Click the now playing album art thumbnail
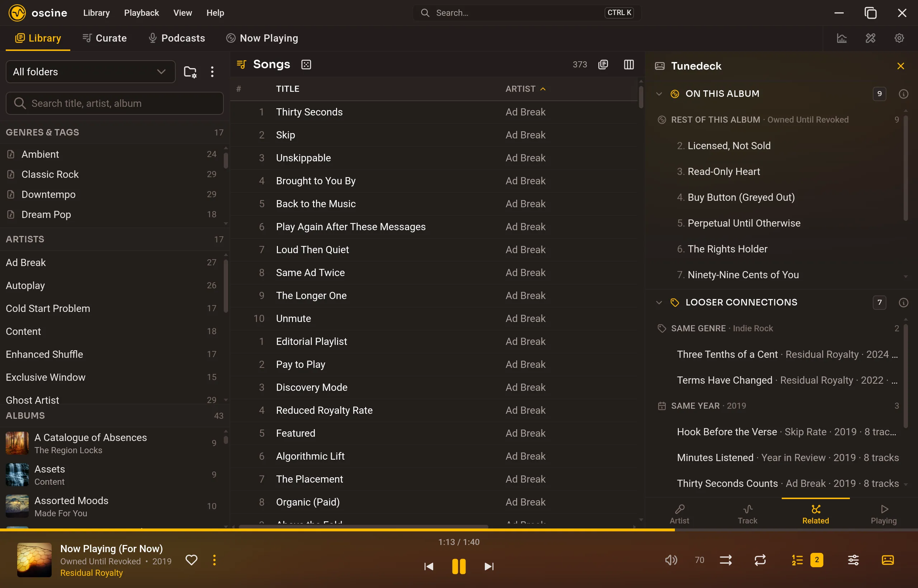 coord(34,560)
